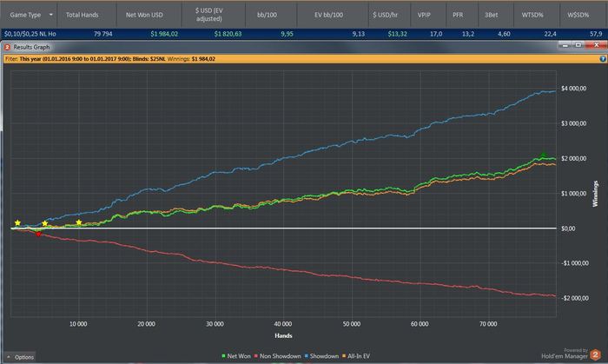608x364 pixels.
Task: Minimize the Results Graph window
Action: [565, 45]
